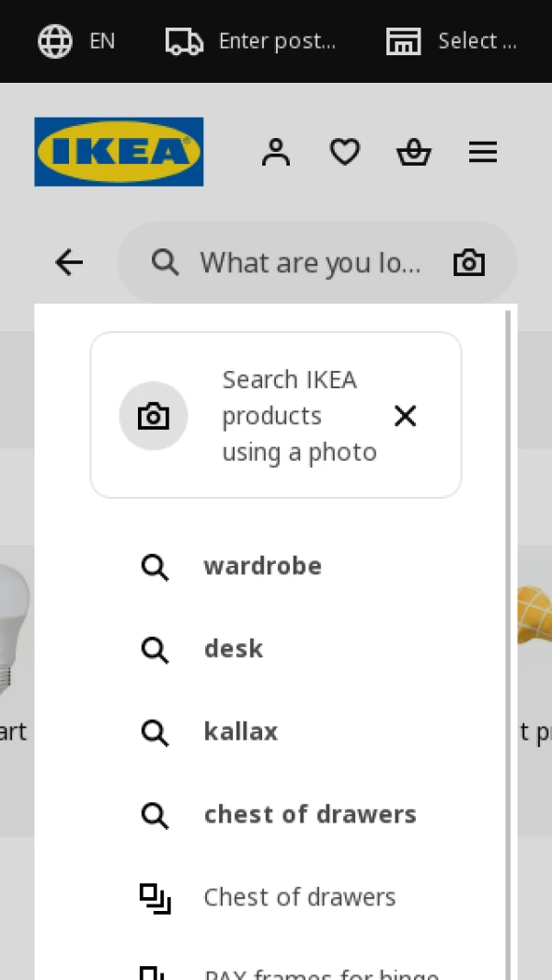Click the delivery truck postcode entry

[250, 41]
